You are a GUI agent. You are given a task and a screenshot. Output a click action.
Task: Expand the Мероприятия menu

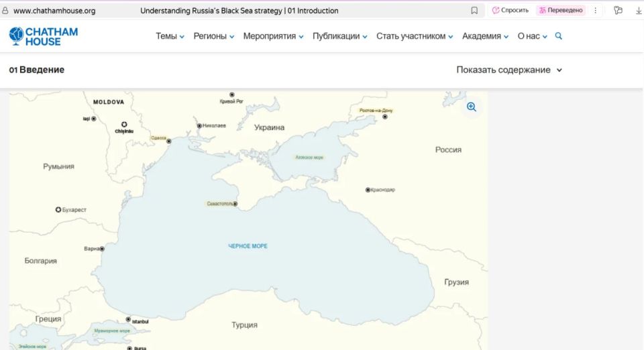tap(273, 36)
